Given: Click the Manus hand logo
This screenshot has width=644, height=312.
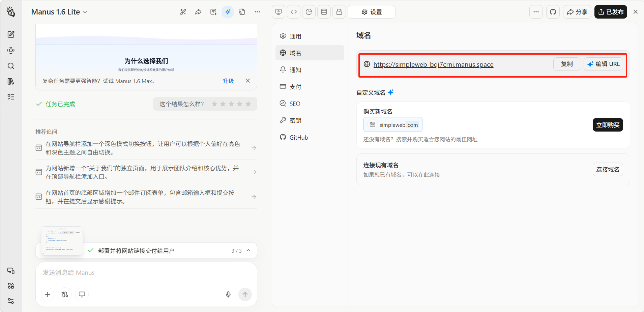Looking at the screenshot, I should pyautogui.click(x=11, y=12).
